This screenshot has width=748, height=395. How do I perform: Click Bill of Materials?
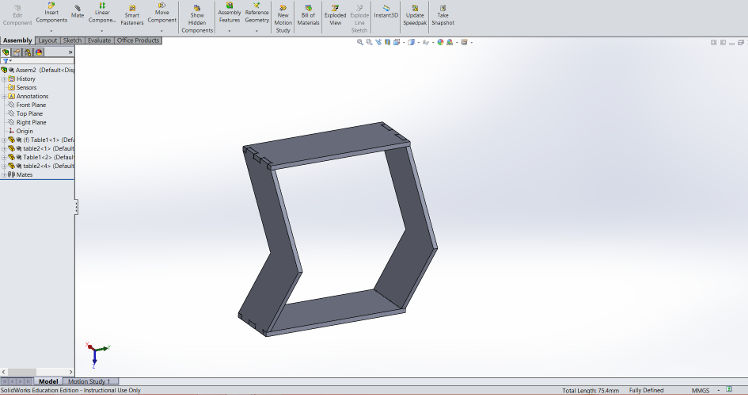pyautogui.click(x=308, y=15)
